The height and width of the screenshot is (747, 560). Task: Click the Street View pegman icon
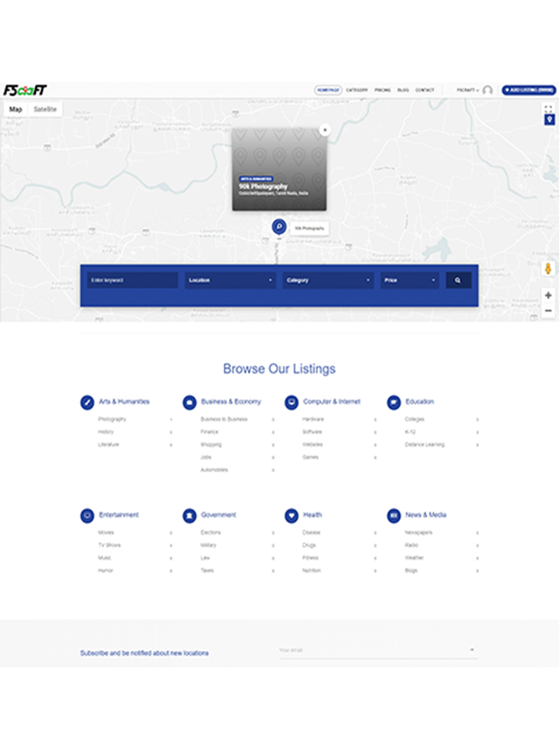pos(549,269)
